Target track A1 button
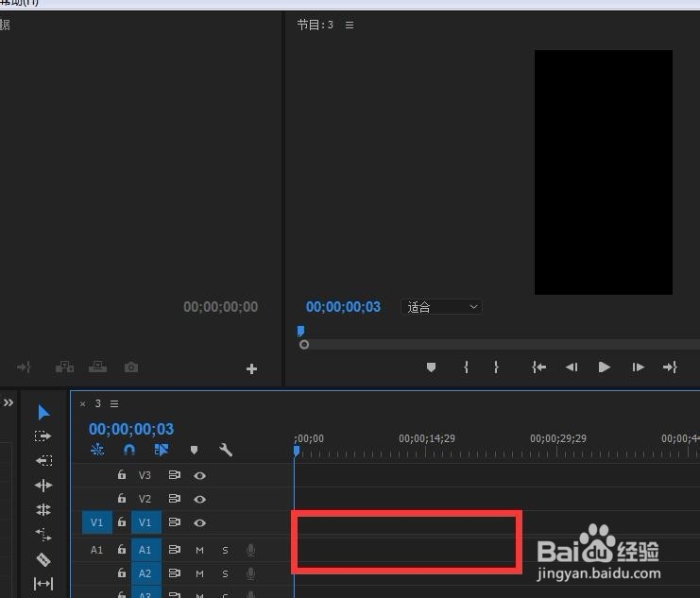This screenshot has height=598, width=700. [146, 550]
